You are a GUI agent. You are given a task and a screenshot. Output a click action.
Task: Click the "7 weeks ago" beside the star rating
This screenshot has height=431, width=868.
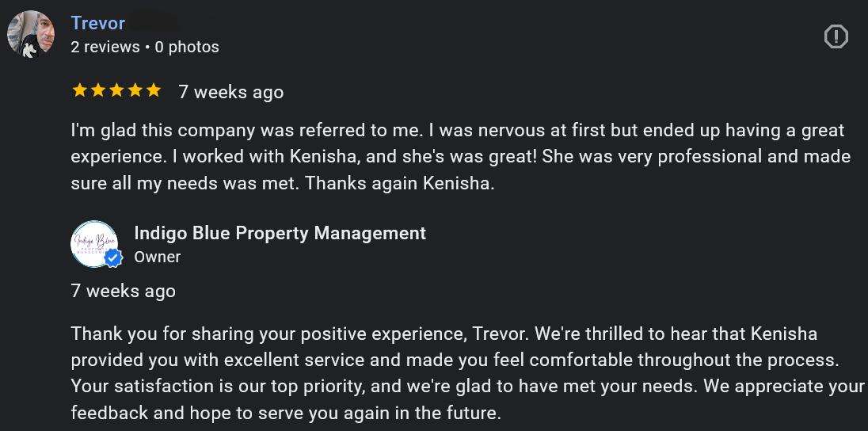tap(230, 92)
